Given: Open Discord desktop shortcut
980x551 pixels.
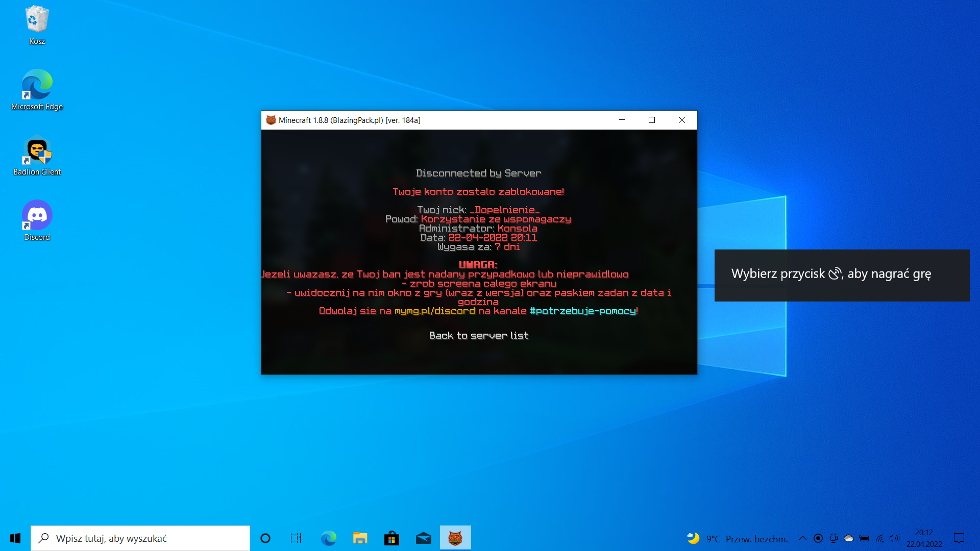Looking at the screenshot, I should coord(37,215).
